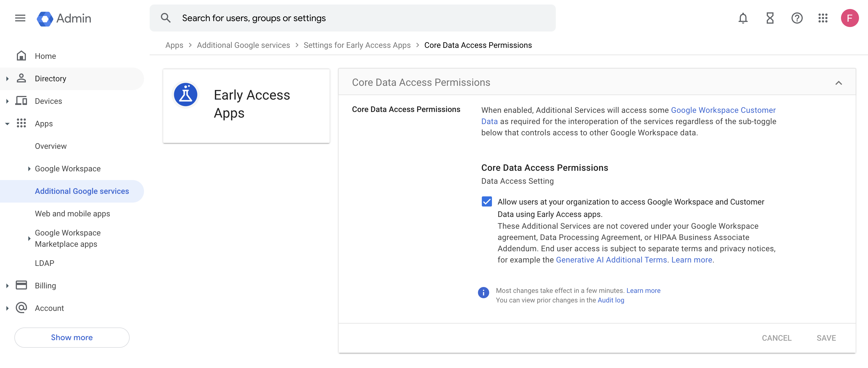868x368 pixels.
Task: Click the SAVE button
Action: coord(826,338)
